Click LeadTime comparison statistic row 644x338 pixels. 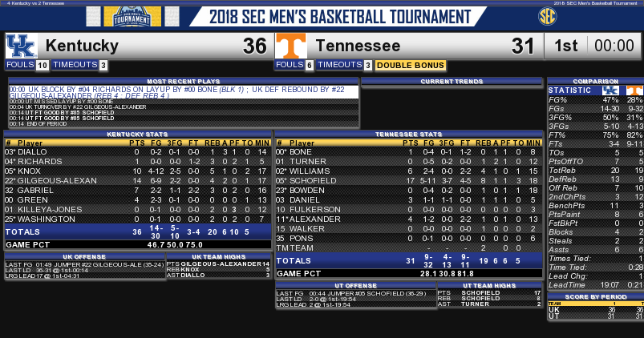(x=596, y=284)
